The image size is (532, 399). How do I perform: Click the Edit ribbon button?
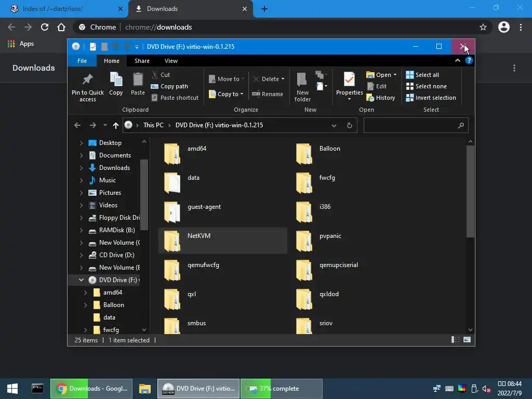[377, 86]
